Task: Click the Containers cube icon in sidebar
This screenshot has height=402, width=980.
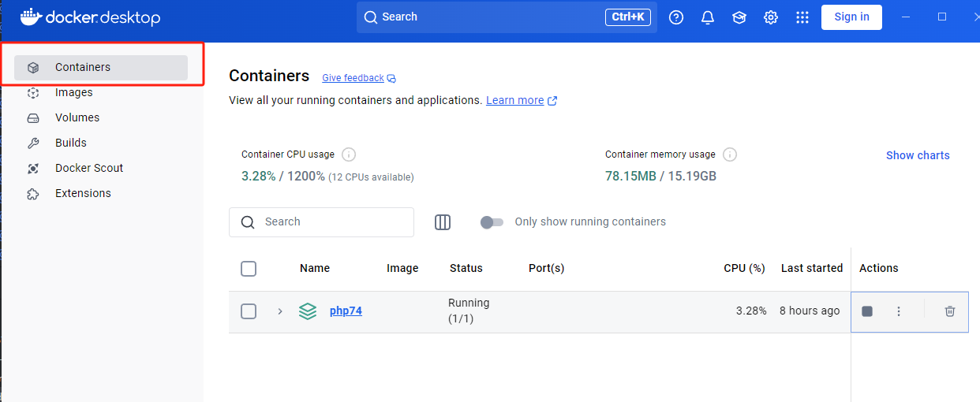Action: pyautogui.click(x=33, y=68)
